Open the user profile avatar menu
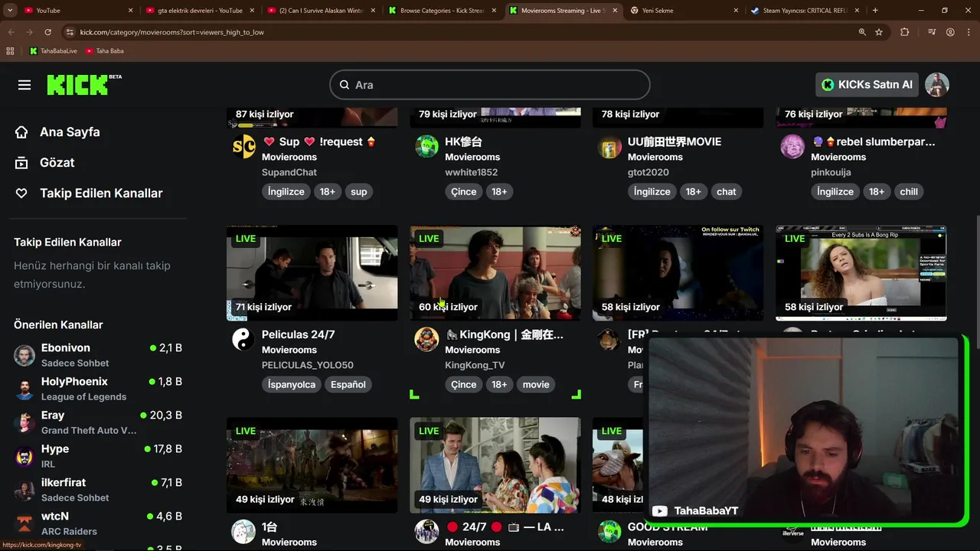This screenshot has width=980, height=551. point(937,85)
